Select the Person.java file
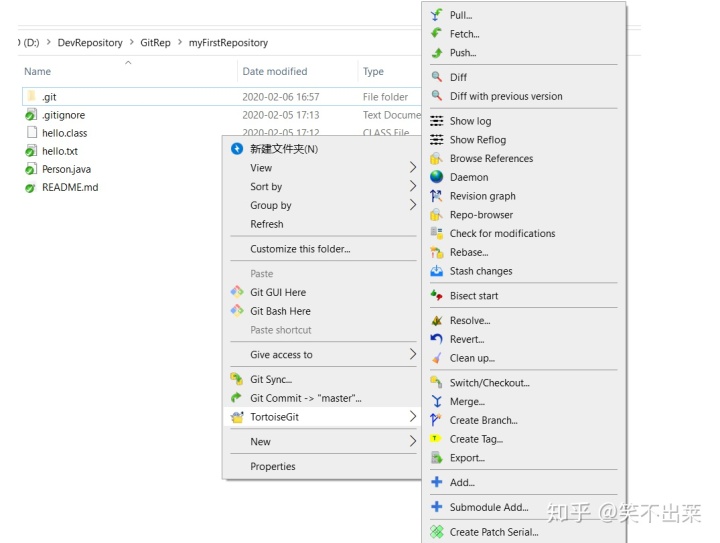The image size is (720, 543). click(66, 169)
